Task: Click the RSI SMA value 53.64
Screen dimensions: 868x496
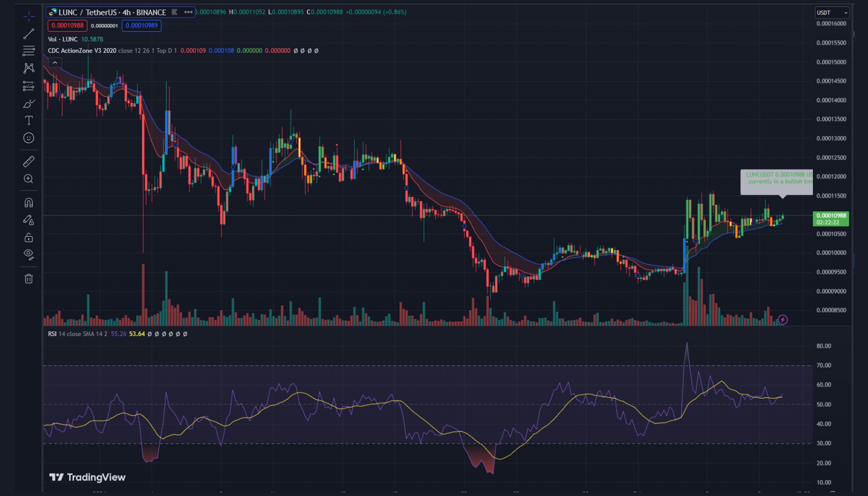Action: point(137,334)
